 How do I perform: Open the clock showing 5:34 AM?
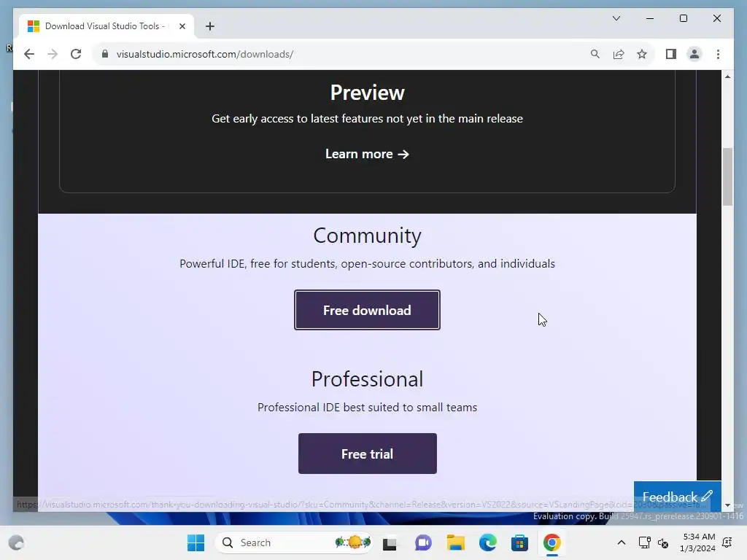pyautogui.click(x=697, y=542)
